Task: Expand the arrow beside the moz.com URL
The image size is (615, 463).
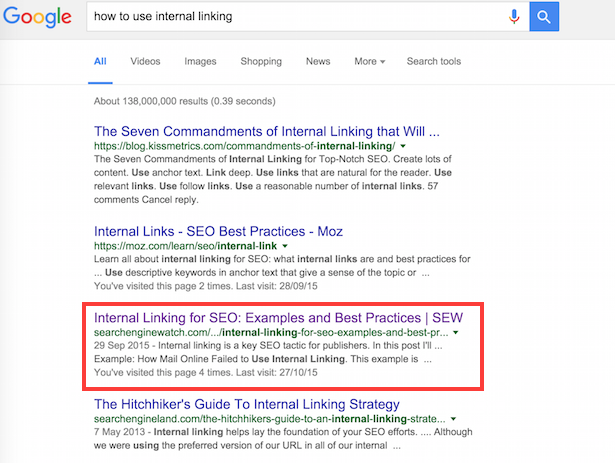Action: (285, 244)
